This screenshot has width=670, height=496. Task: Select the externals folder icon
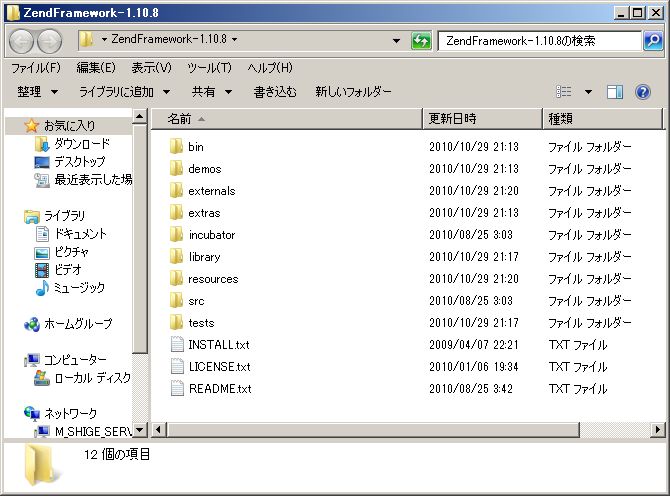[176, 191]
